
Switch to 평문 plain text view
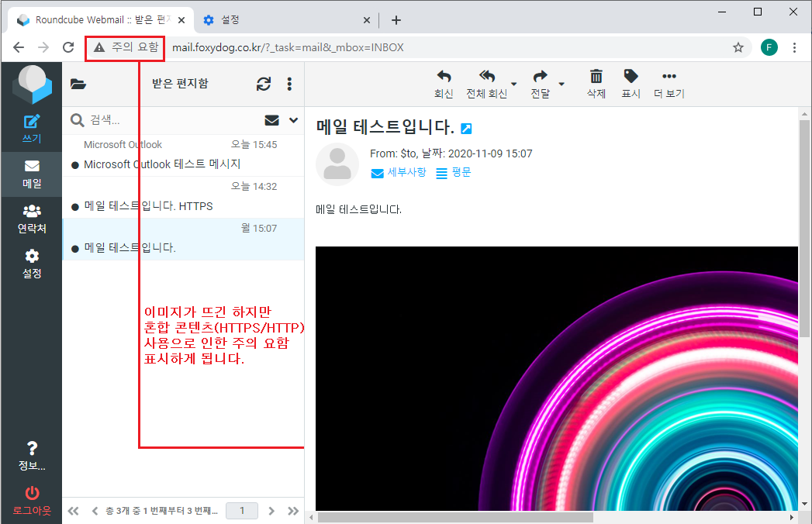click(x=453, y=172)
